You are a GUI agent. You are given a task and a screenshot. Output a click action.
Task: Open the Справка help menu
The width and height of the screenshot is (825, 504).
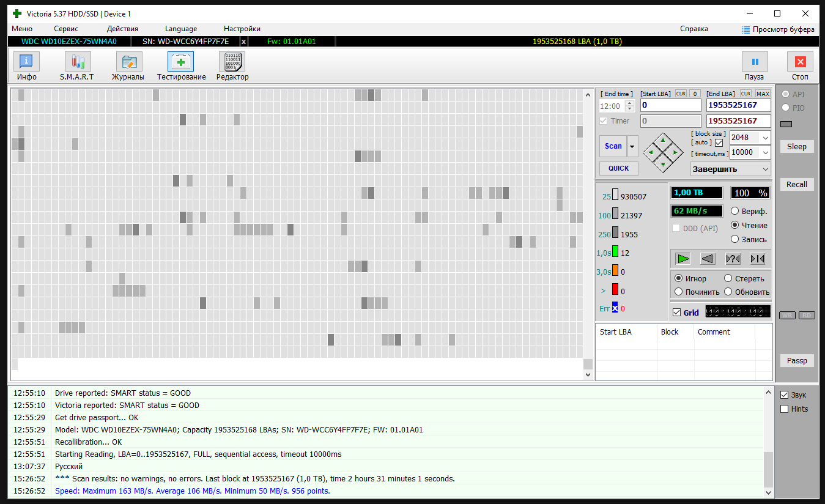tap(694, 29)
